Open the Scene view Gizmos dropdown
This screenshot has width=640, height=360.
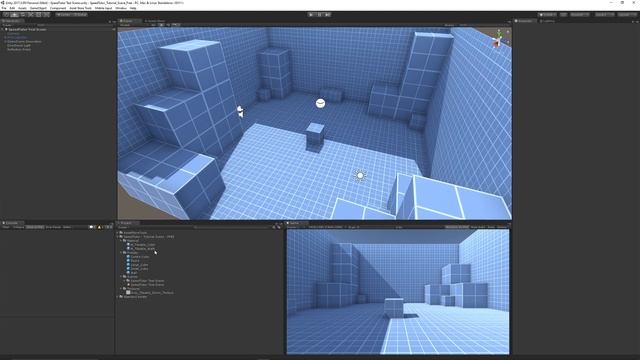(450, 25)
